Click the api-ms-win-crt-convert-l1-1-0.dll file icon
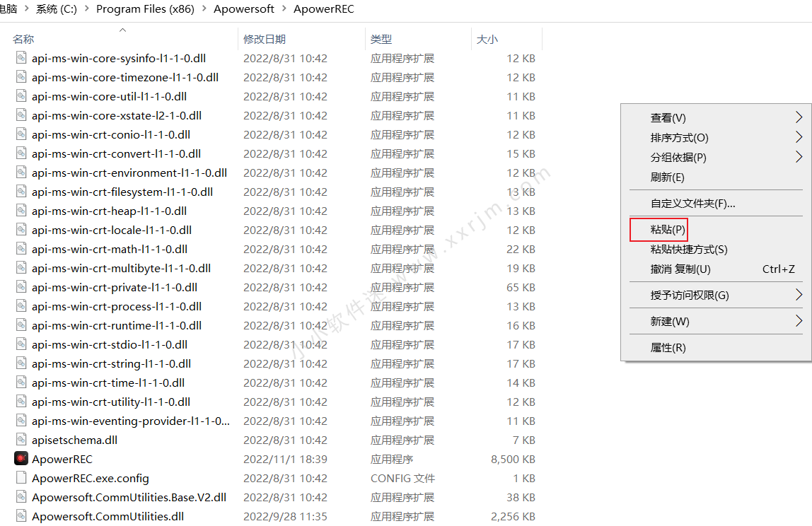The image size is (812, 526). pos(21,153)
